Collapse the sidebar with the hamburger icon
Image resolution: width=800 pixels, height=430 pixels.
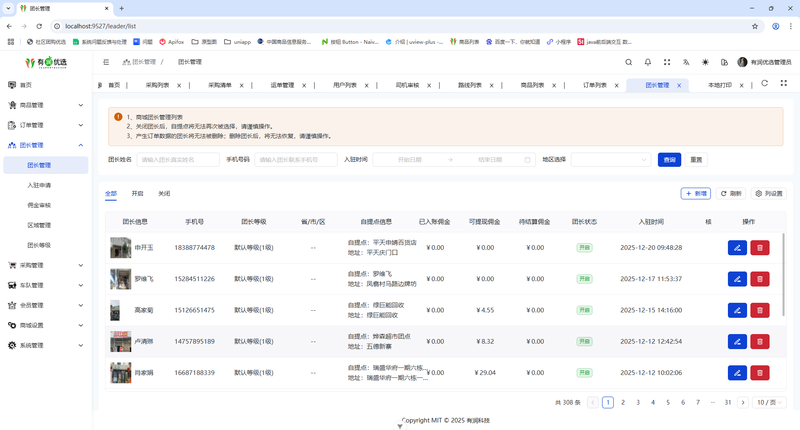pyautogui.click(x=106, y=62)
